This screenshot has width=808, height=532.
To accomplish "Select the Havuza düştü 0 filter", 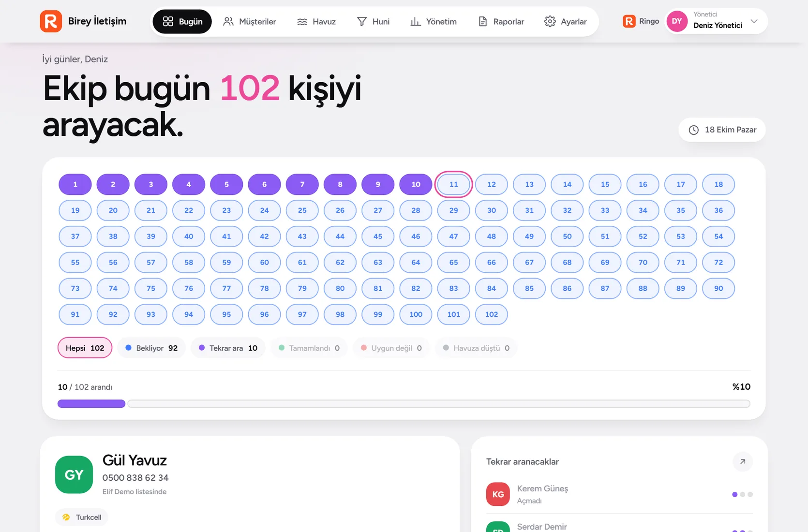I will [x=476, y=348].
